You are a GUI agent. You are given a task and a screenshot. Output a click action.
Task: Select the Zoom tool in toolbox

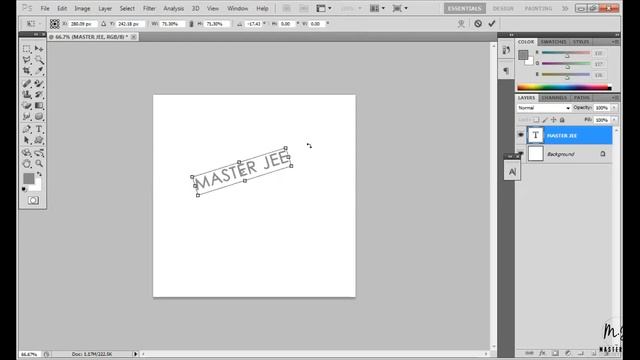pyautogui.click(x=39, y=164)
